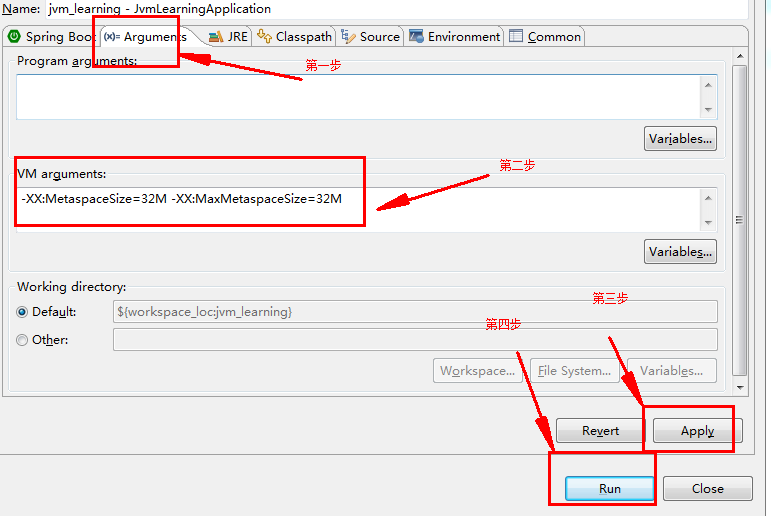
Task: Click the Default working directory path field
Action: pyautogui.click(x=415, y=312)
